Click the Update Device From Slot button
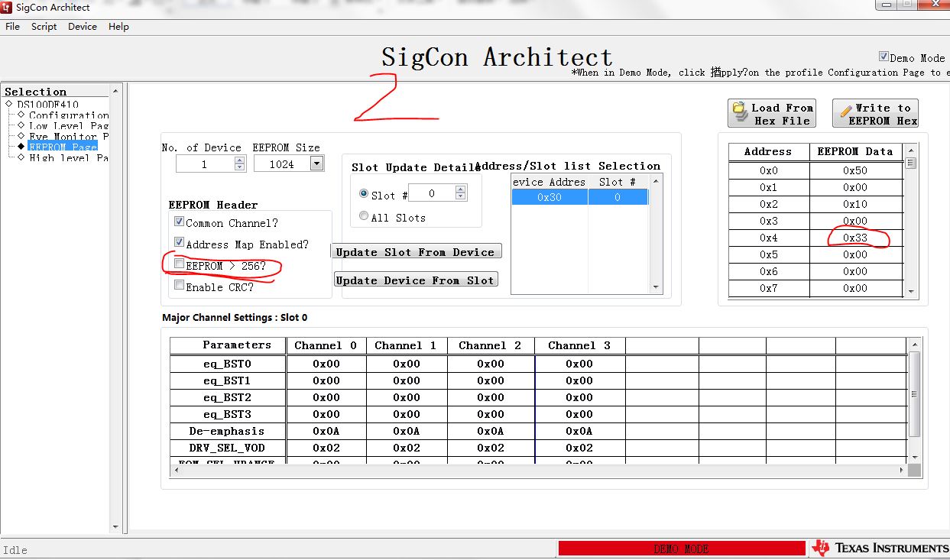The image size is (950, 560). point(416,279)
